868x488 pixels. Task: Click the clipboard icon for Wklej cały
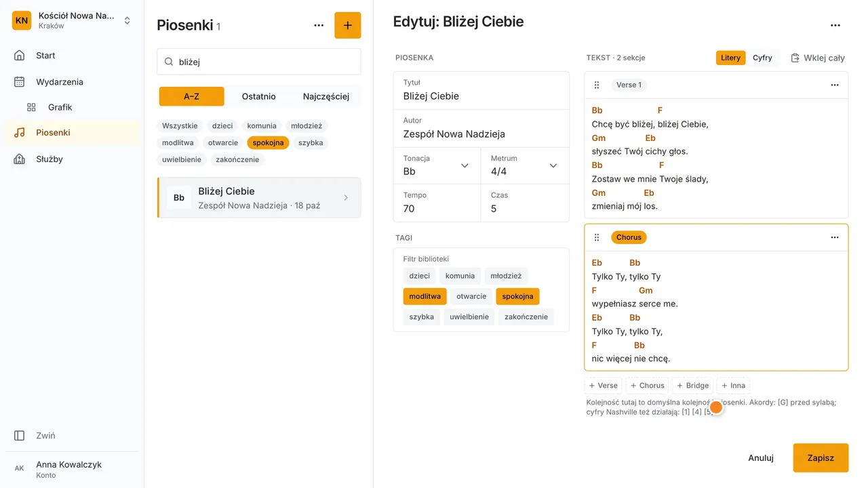click(795, 58)
